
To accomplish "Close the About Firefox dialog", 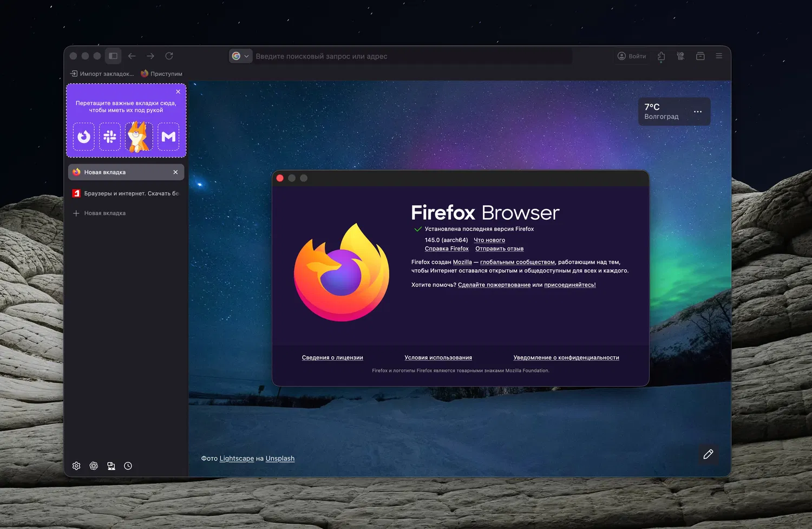I will 280,178.
